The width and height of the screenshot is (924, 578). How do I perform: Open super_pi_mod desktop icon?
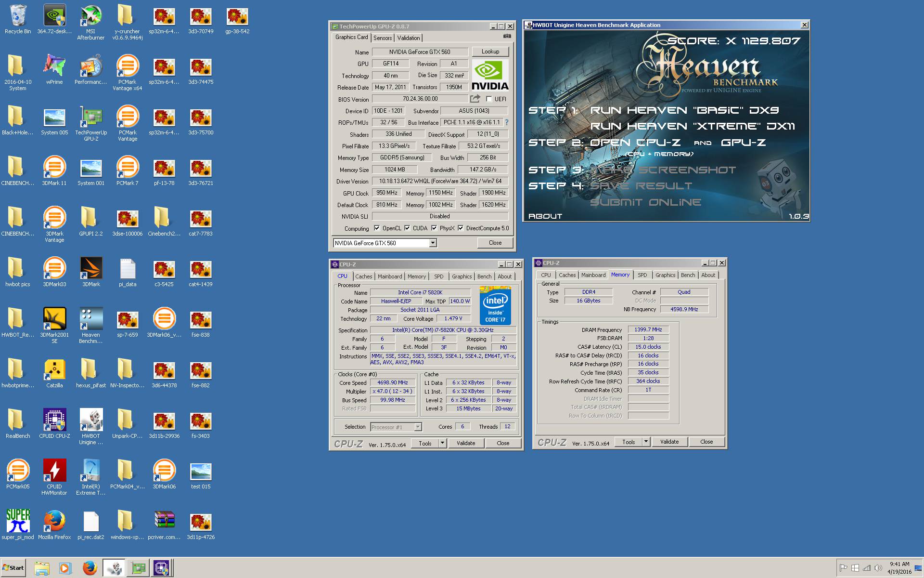click(x=18, y=525)
